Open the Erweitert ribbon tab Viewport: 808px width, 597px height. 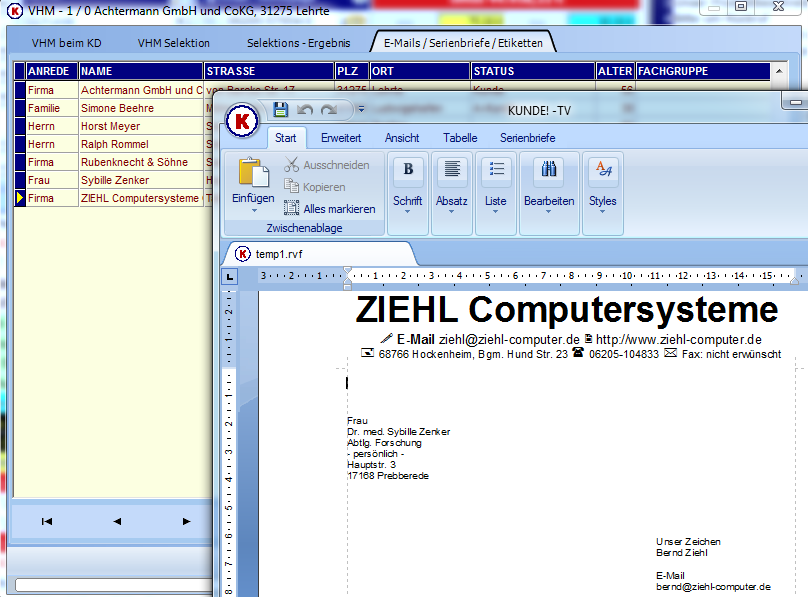point(341,138)
